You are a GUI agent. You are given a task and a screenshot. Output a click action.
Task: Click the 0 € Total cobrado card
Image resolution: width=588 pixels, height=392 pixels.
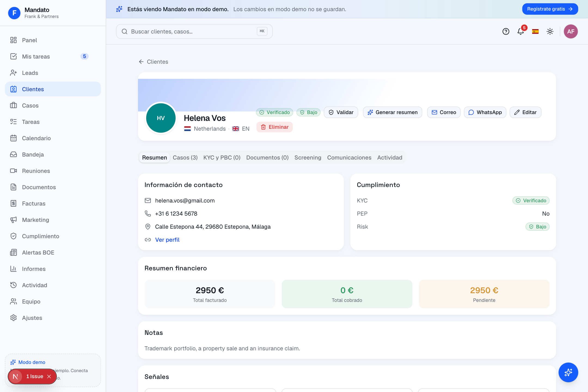(x=347, y=294)
